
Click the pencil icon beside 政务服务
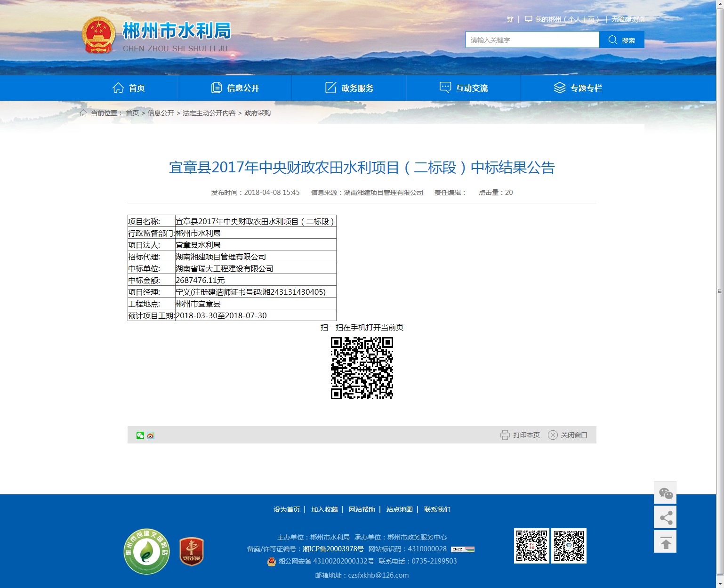pos(331,88)
